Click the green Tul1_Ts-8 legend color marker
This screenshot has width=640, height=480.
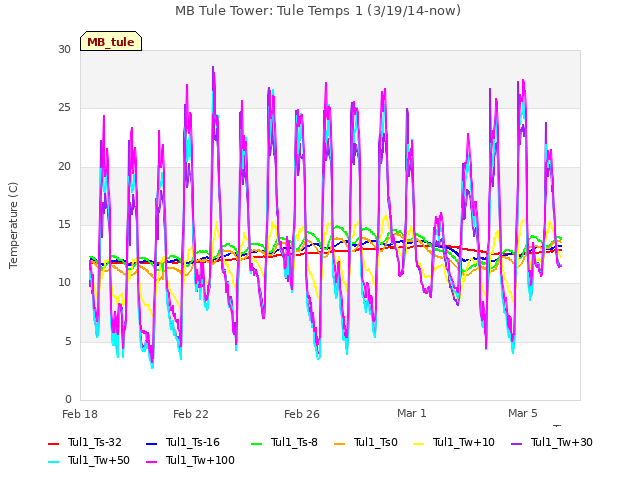[x=256, y=443]
